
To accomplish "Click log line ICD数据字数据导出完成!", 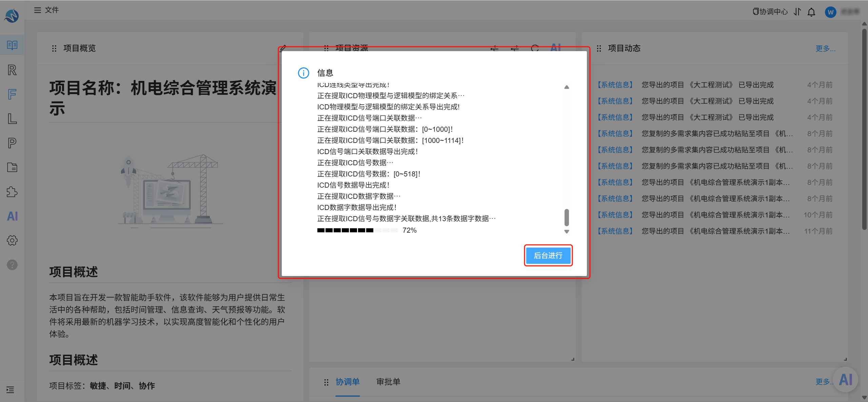I will [357, 208].
